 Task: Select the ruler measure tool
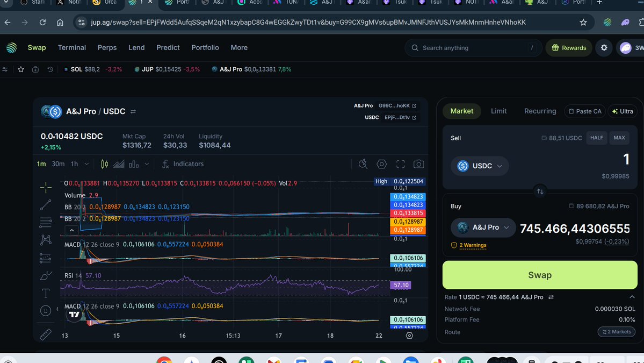46,334
